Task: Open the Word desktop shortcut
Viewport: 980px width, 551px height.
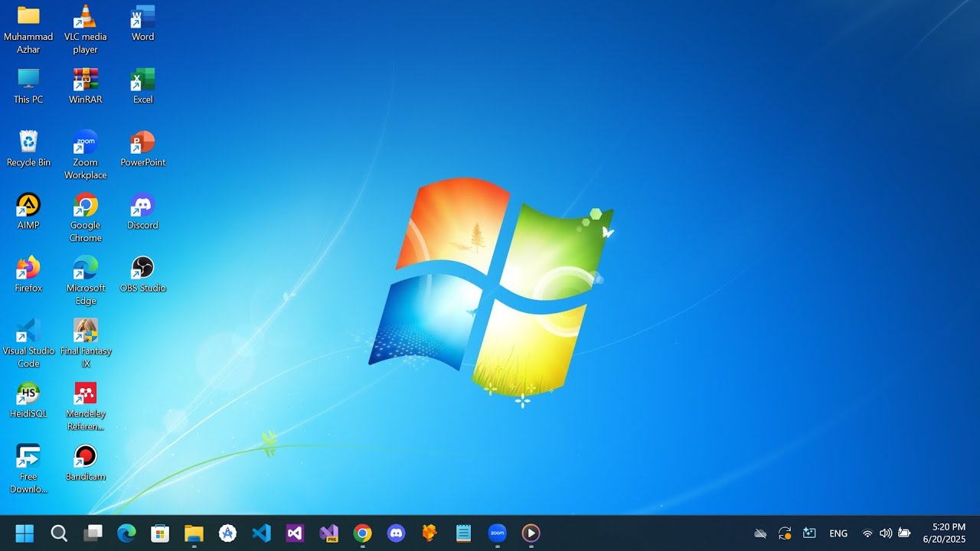Action: point(142,23)
